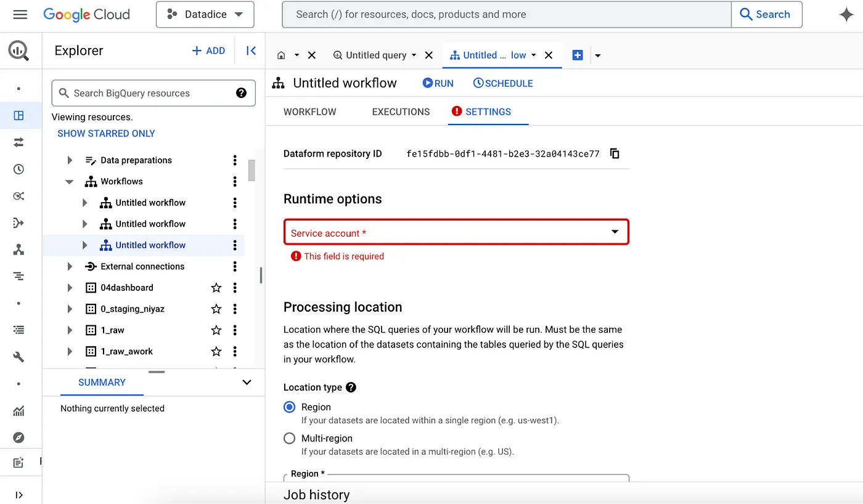
Task: Click the help icon beside Location type
Action: [x=351, y=388]
